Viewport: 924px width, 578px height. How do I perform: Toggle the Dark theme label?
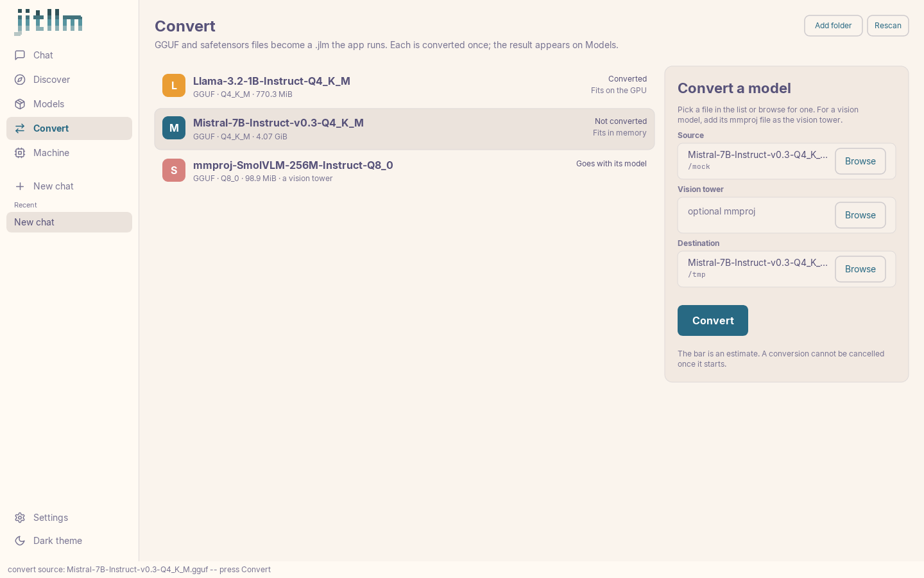click(x=58, y=541)
